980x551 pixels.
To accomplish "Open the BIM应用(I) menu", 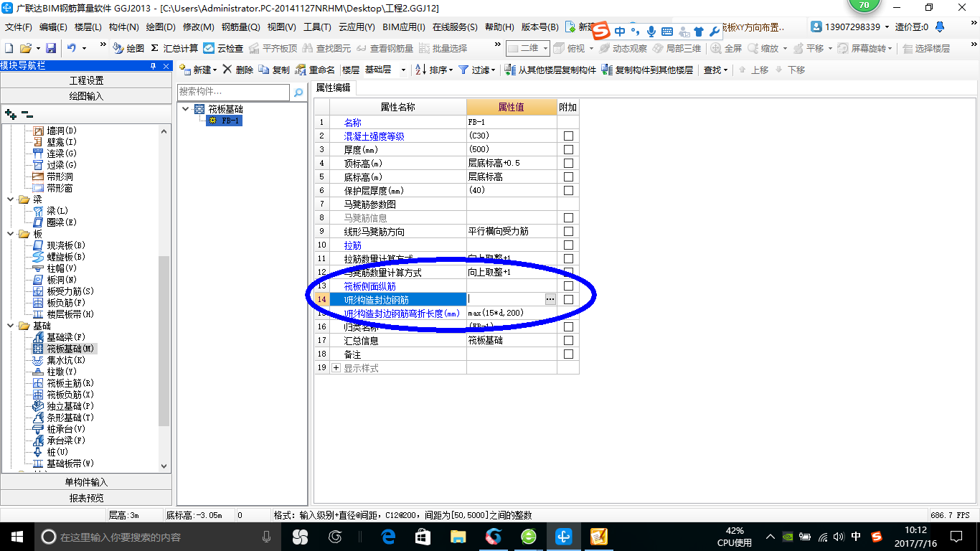I will pyautogui.click(x=404, y=27).
